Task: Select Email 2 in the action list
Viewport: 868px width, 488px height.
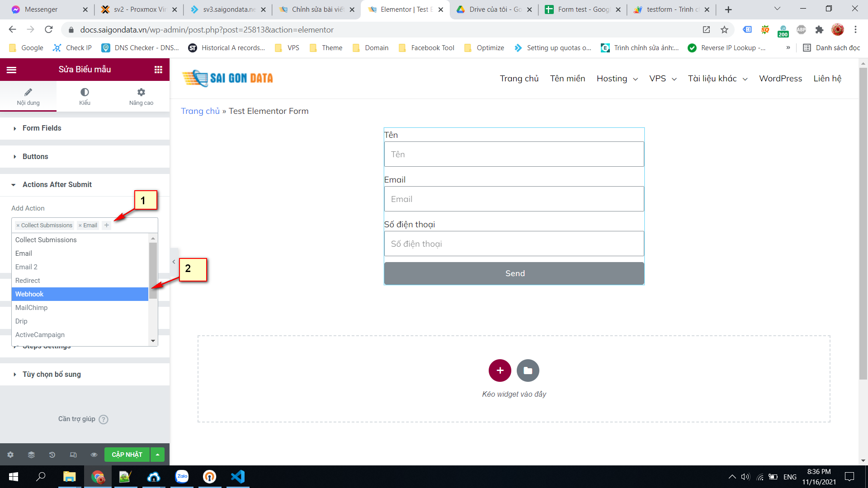Action: coord(80,267)
